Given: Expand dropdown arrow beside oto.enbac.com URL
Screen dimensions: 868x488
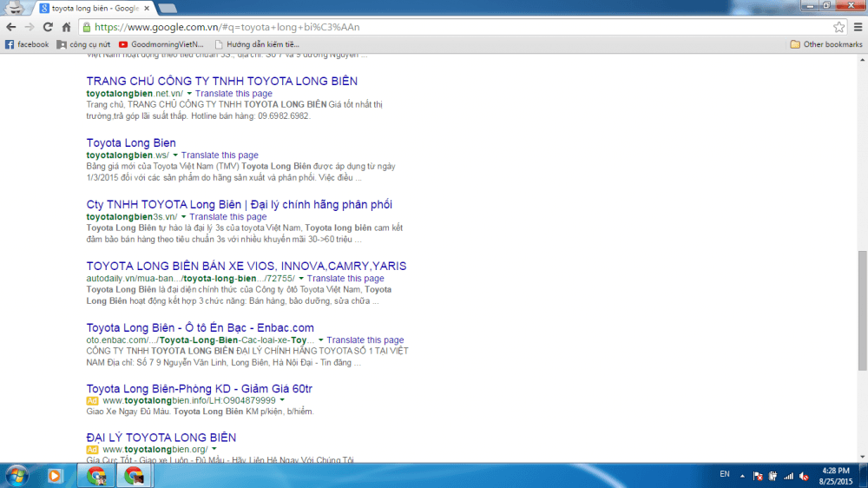Looking at the screenshot, I should point(320,340).
